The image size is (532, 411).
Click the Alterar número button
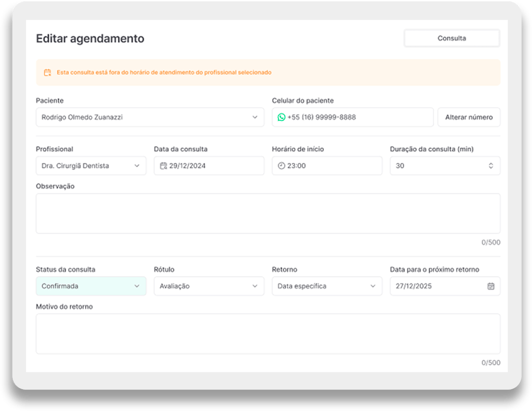(x=469, y=117)
